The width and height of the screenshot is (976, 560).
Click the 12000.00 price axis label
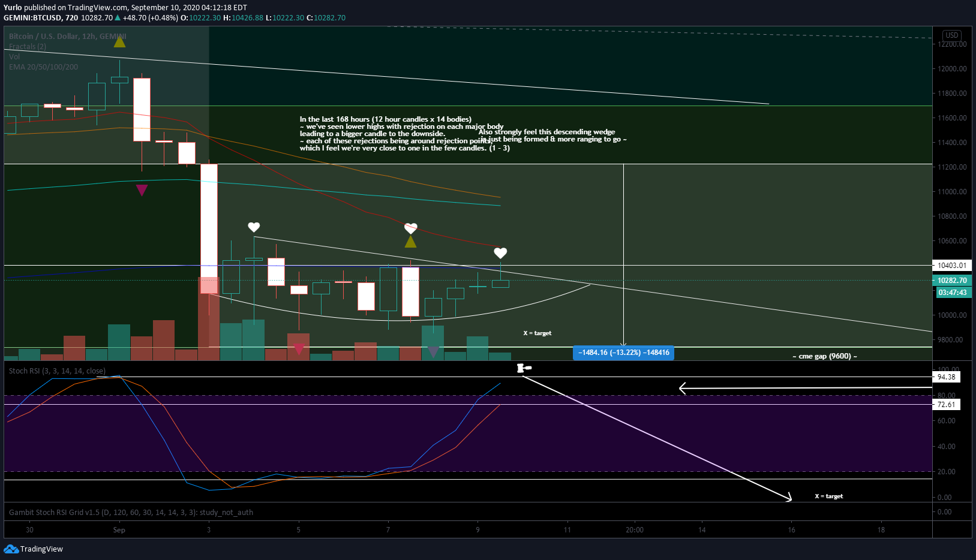[x=953, y=69]
